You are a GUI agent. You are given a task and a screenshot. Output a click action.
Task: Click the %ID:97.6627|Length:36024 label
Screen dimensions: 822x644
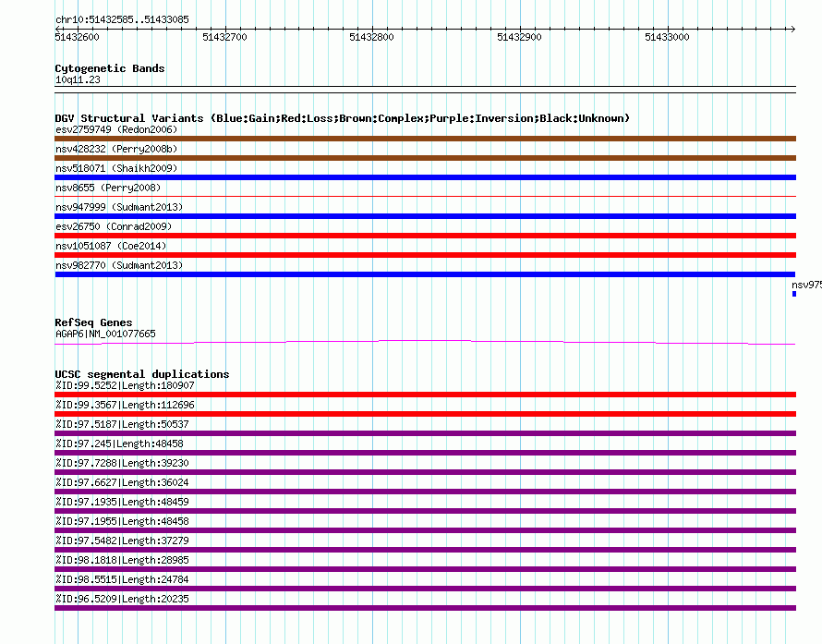(122, 482)
